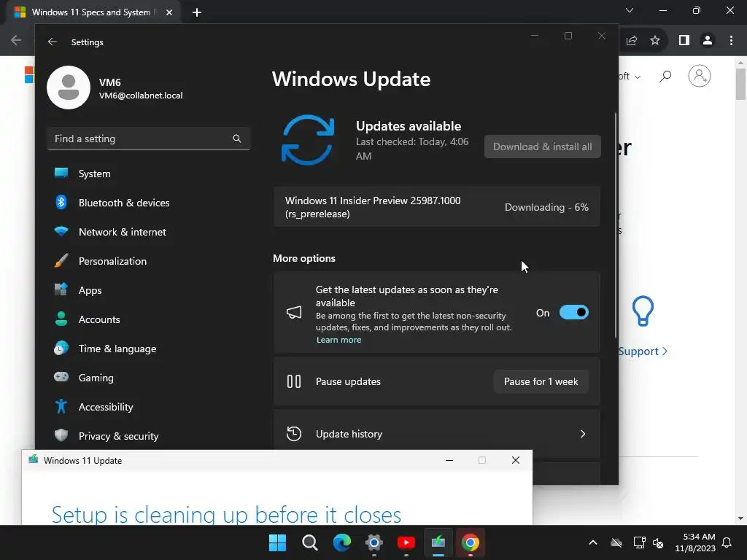Select Network & internet menu item
Image resolution: width=747 pixels, height=560 pixels.
149,232
